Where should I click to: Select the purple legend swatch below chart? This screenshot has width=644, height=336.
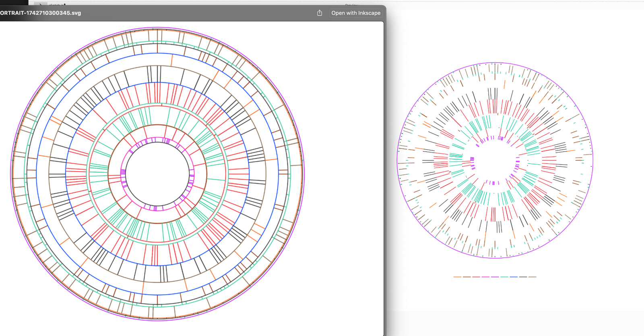[x=495, y=277]
